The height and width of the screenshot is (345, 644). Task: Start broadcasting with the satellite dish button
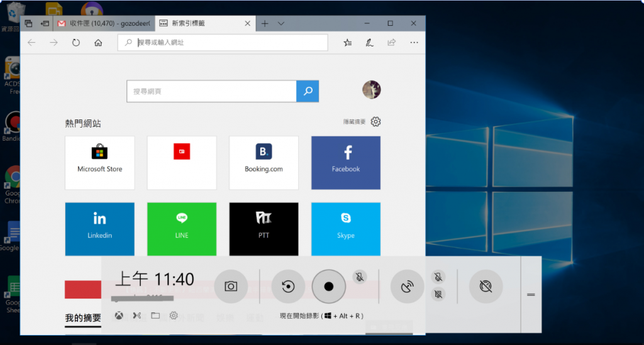(x=407, y=287)
